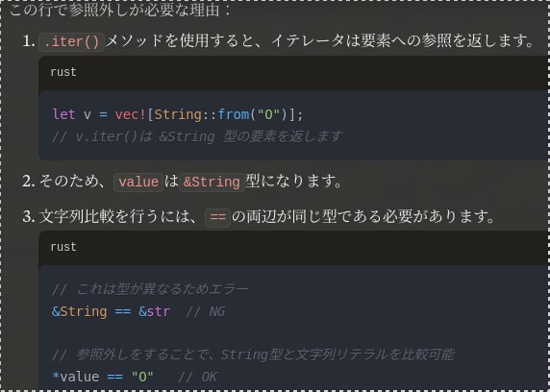Select the &String inline code chip
Screen dimensions: 550x392
click(212, 182)
